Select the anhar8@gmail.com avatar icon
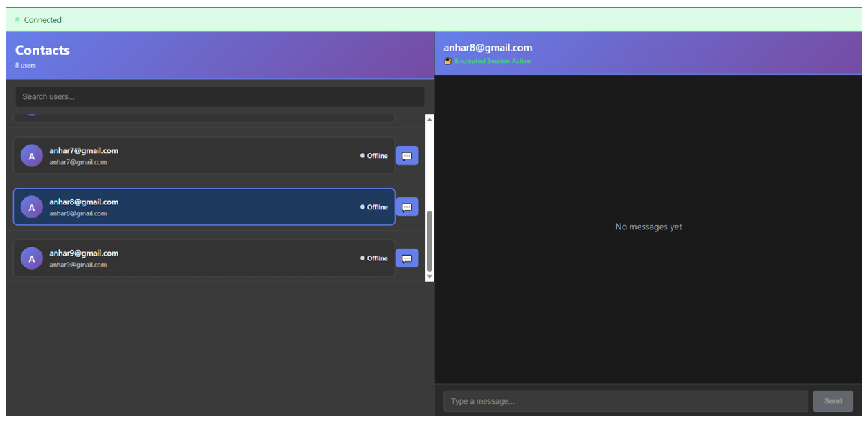Image resolution: width=868 pixels, height=424 pixels. 32,207
